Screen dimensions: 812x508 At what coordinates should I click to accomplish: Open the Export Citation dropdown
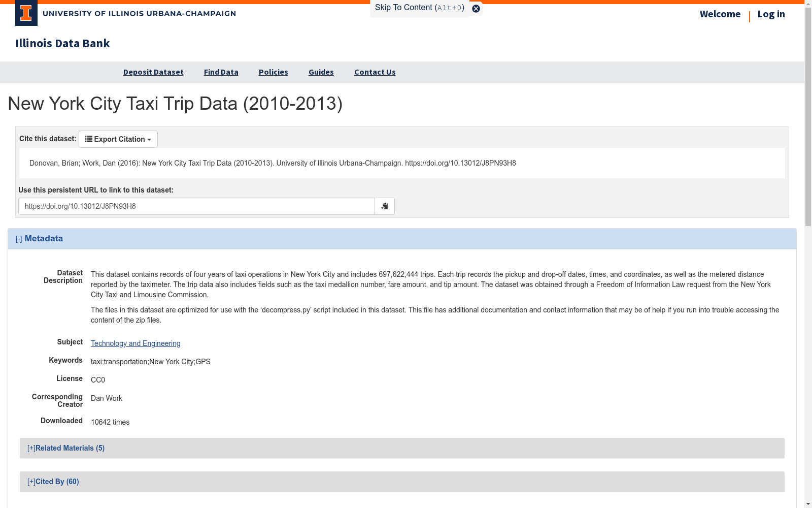pyautogui.click(x=118, y=139)
